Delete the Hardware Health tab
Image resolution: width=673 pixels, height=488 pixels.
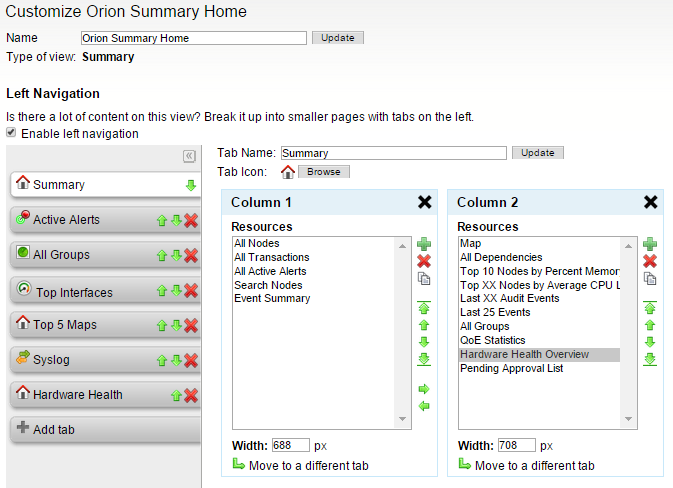[x=191, y=396]
